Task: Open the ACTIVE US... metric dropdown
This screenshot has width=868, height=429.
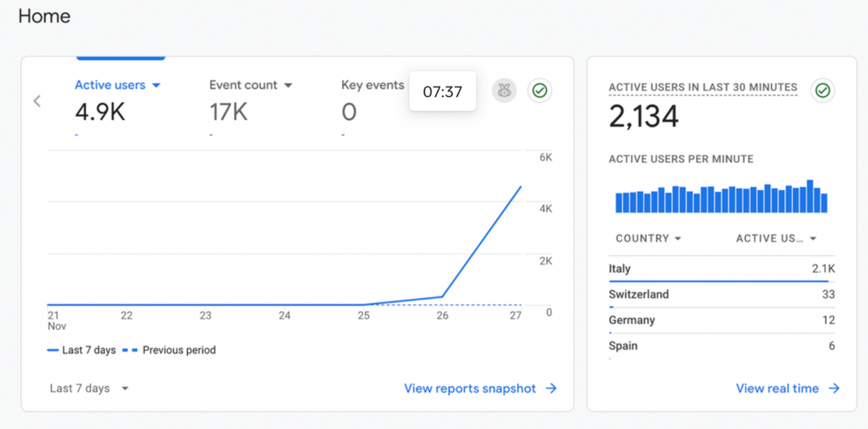Action: 776,238
